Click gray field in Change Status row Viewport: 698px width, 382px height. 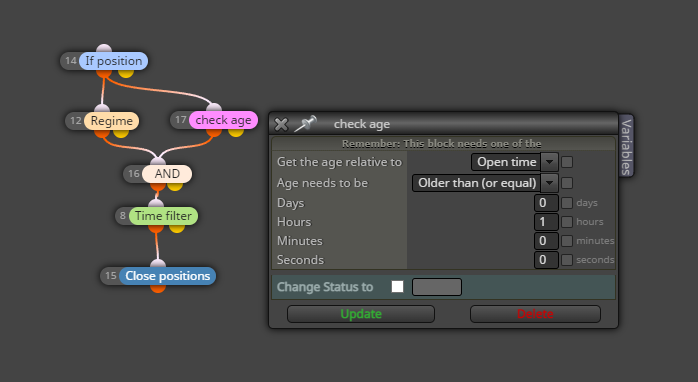click(437, 287)
